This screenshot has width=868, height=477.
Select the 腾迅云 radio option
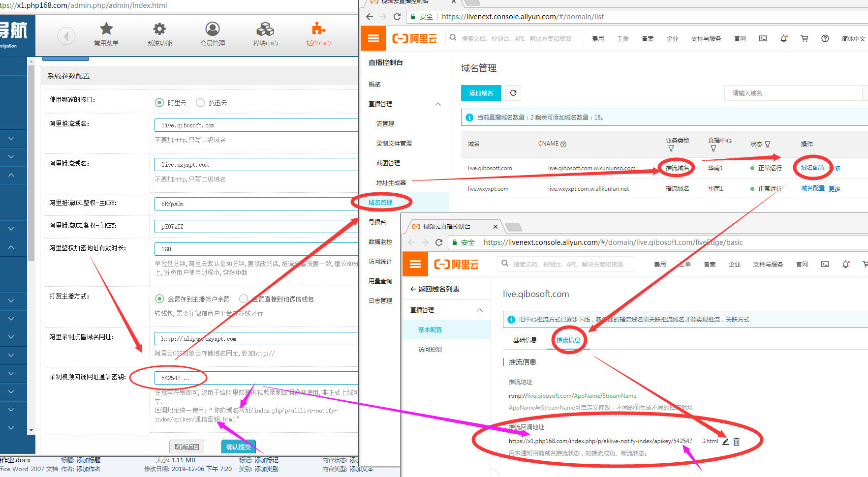pos(200,103)
